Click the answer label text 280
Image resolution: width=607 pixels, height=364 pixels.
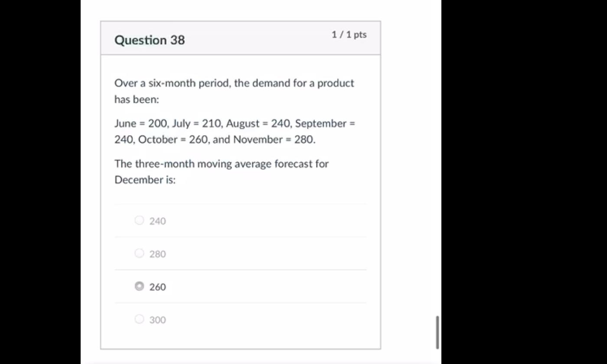pos(157,254)
